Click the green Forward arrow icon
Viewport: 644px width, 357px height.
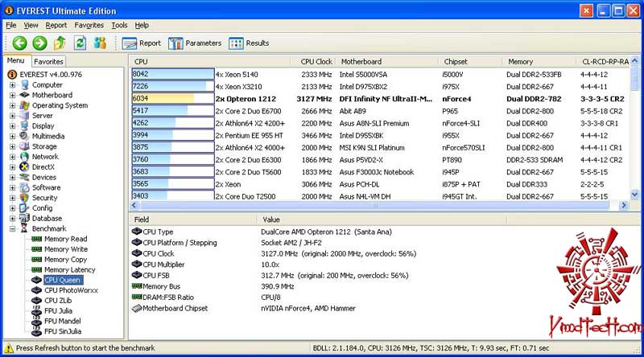(x=39, y=43)
